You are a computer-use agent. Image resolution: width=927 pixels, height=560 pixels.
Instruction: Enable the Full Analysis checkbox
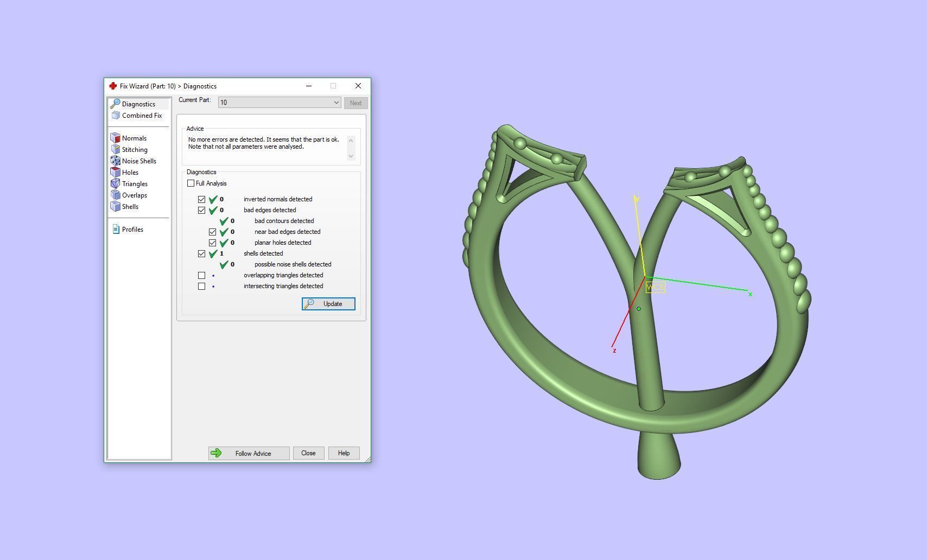pos(191,183)
